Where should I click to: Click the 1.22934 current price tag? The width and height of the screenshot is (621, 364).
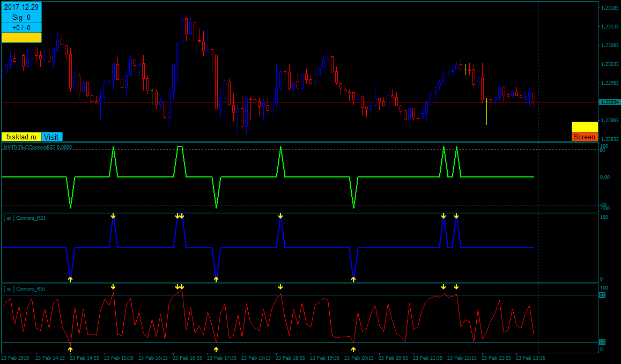610,102
